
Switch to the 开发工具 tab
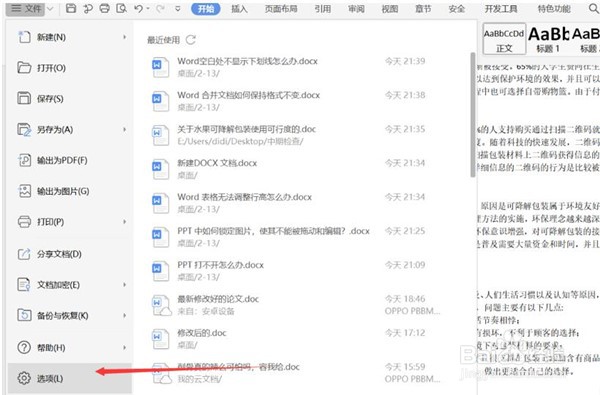[x=501, y=9]
